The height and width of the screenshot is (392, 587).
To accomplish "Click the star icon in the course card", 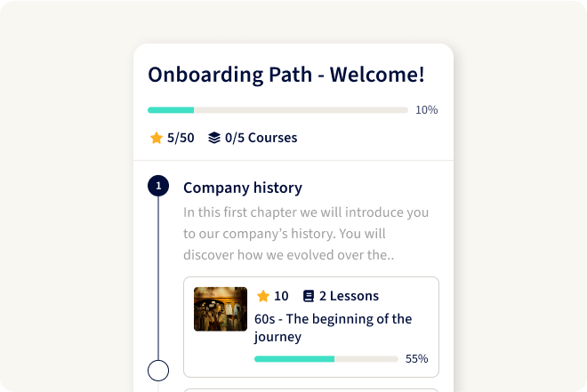I will [263, 296].
